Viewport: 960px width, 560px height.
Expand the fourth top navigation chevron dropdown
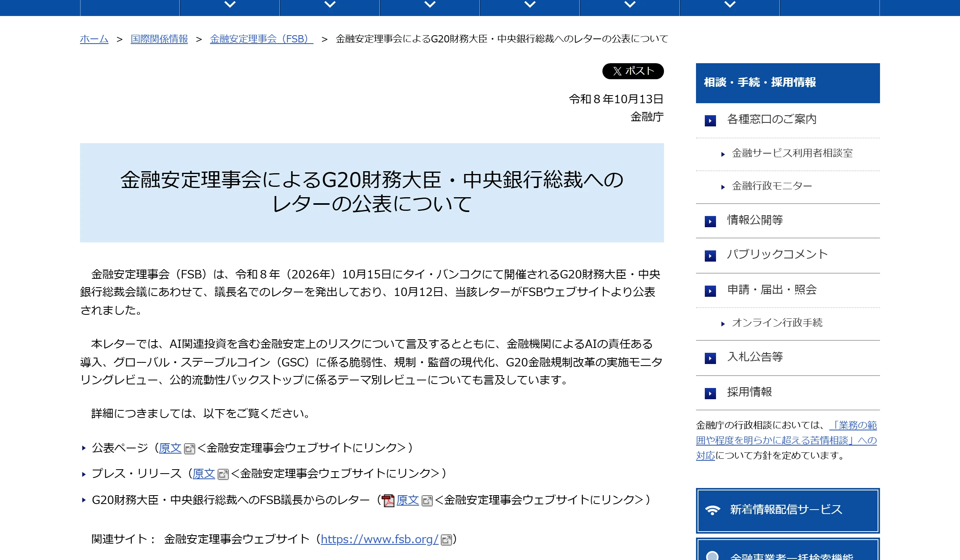pos(530,5)
